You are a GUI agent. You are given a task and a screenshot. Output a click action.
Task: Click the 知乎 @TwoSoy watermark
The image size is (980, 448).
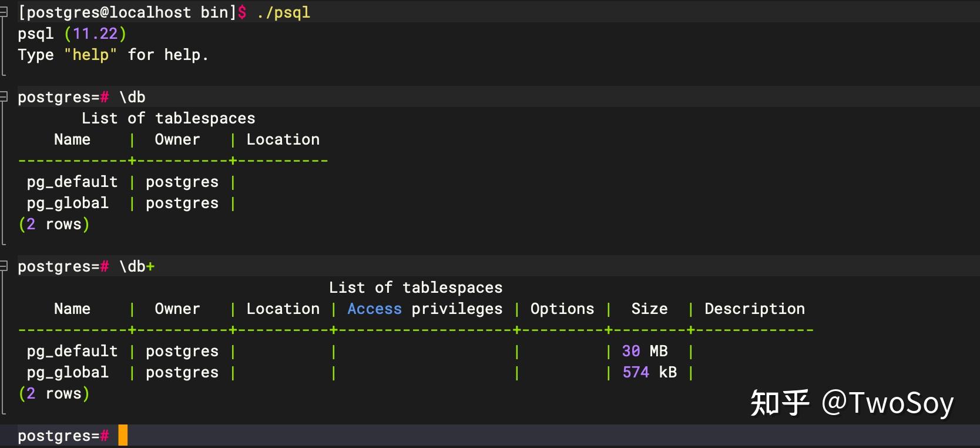851,403
